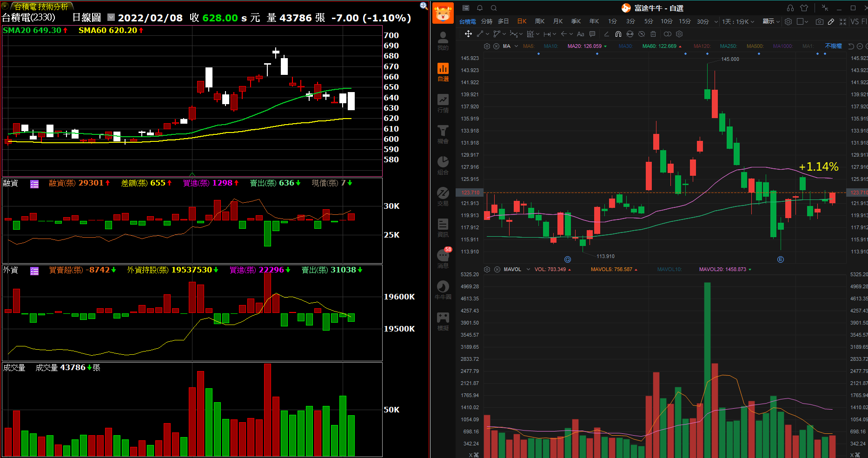Open the 機會 opportunities sidebar icon
This screenshot has width=868, height=458.
(x=443, y=134)
